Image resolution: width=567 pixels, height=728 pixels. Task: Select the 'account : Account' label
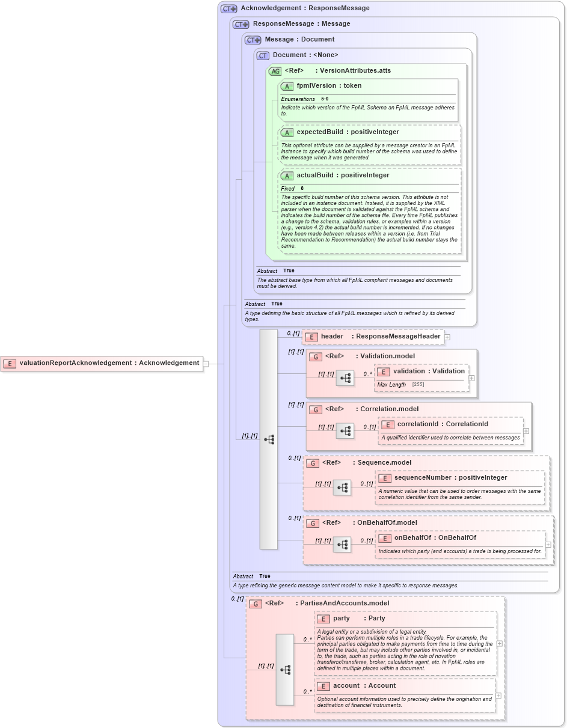pyautogui.click(x=364, y=686)
